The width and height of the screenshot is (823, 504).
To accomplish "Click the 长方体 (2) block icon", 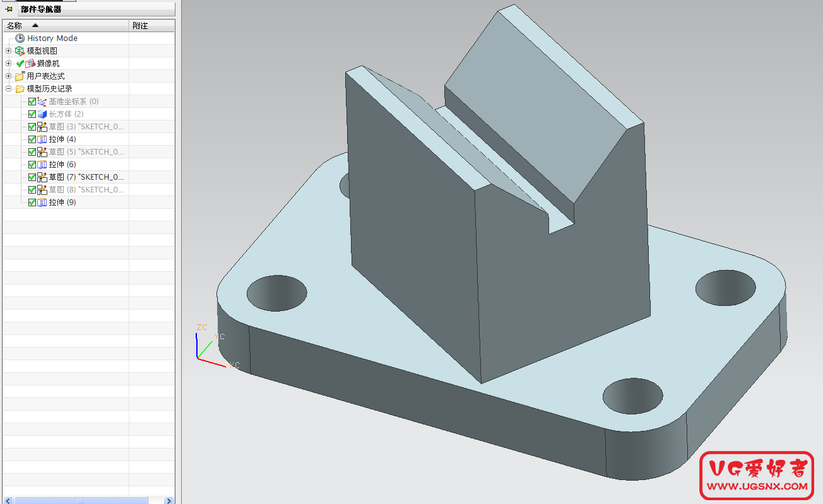I will [x=42, y=114].
